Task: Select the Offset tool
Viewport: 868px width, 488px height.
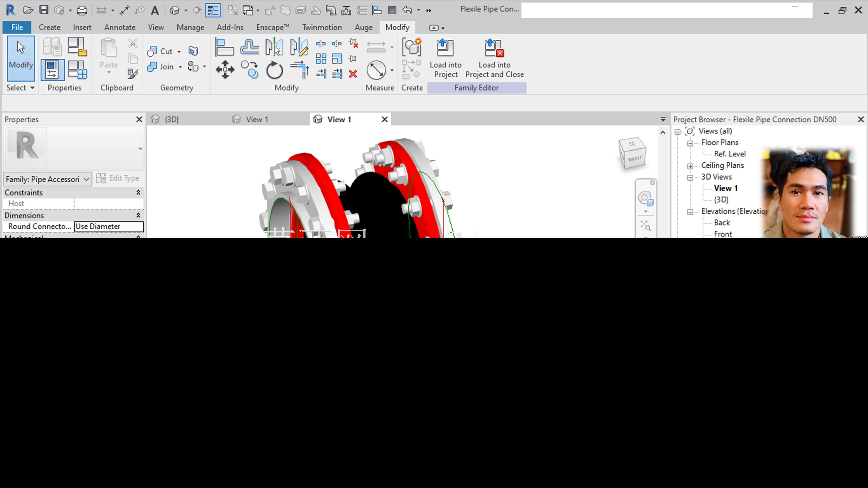Action: pos(250,47)
